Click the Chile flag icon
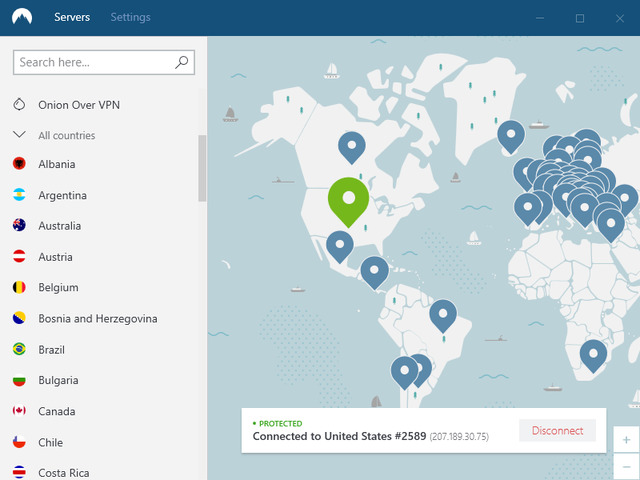640x480 pixels. [x=19, y=442]
